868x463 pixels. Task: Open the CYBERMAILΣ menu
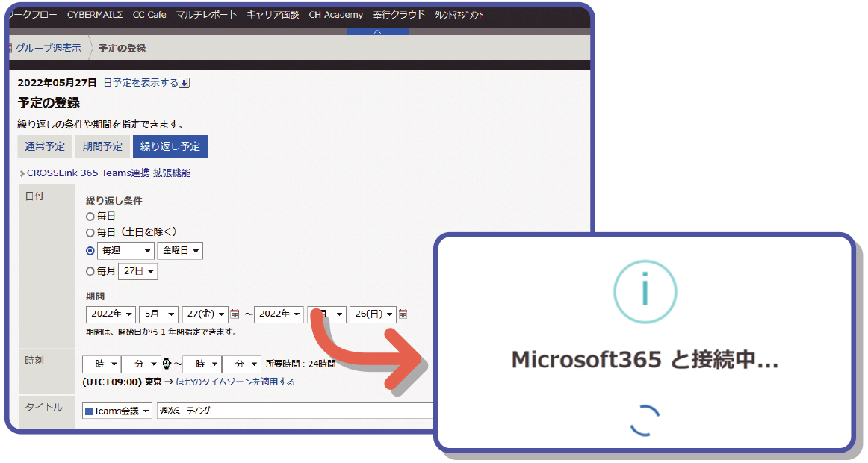click(x=95, y=14)
